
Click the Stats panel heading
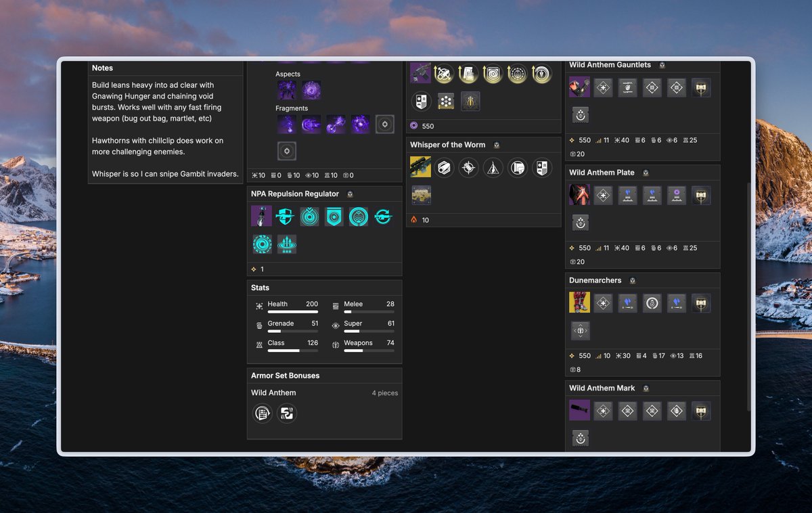point(261,288)
